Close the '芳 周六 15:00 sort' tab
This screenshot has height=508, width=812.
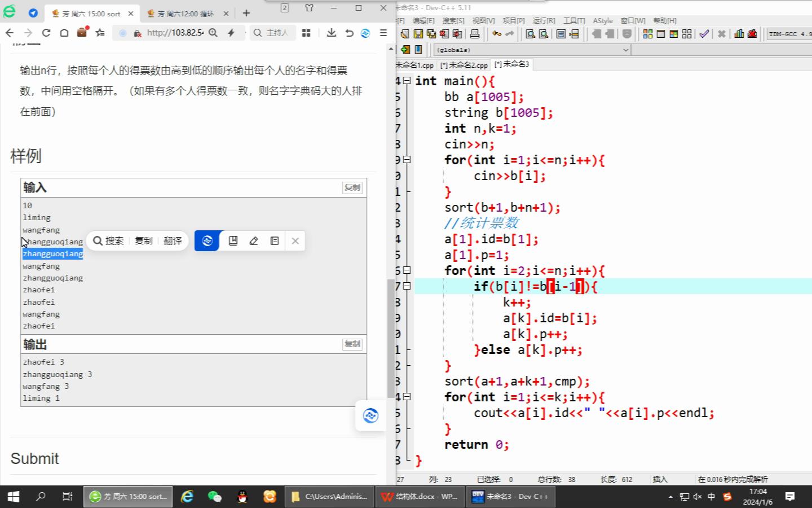[131, 14]
